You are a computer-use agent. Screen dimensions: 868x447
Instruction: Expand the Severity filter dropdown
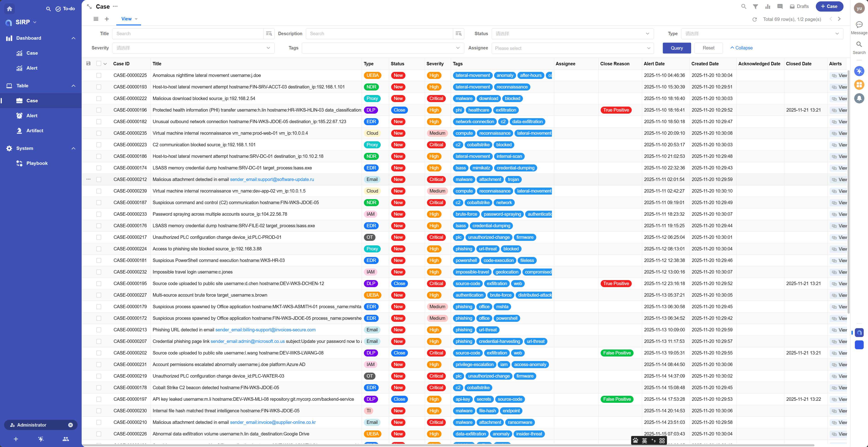pyautogui.click(x=193, y=48)
